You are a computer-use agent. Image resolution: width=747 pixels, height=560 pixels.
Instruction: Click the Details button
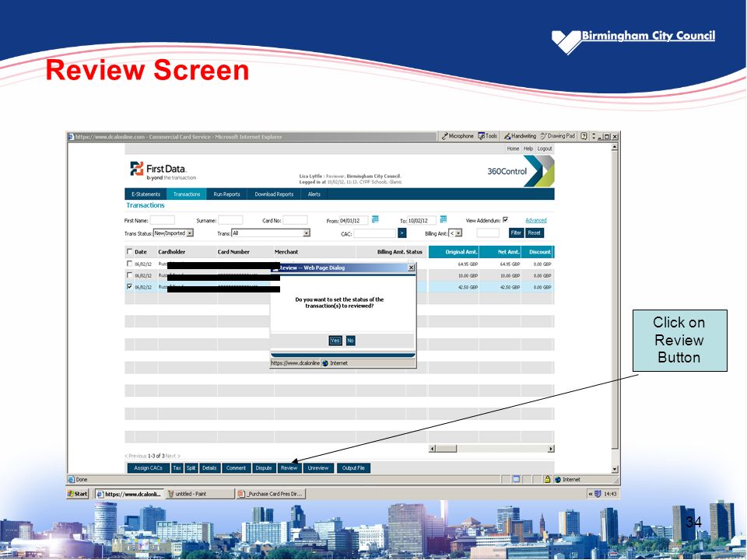[209, 468]
